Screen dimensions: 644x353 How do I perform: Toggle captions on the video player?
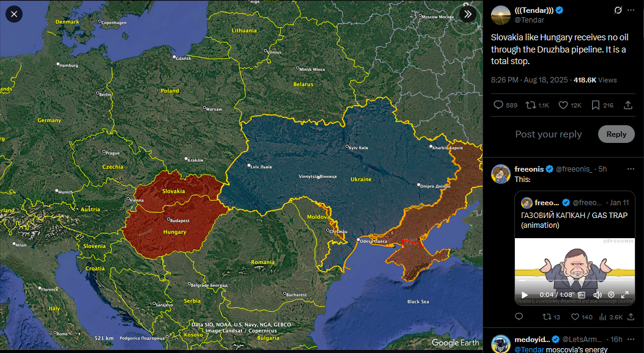[582, 295]
